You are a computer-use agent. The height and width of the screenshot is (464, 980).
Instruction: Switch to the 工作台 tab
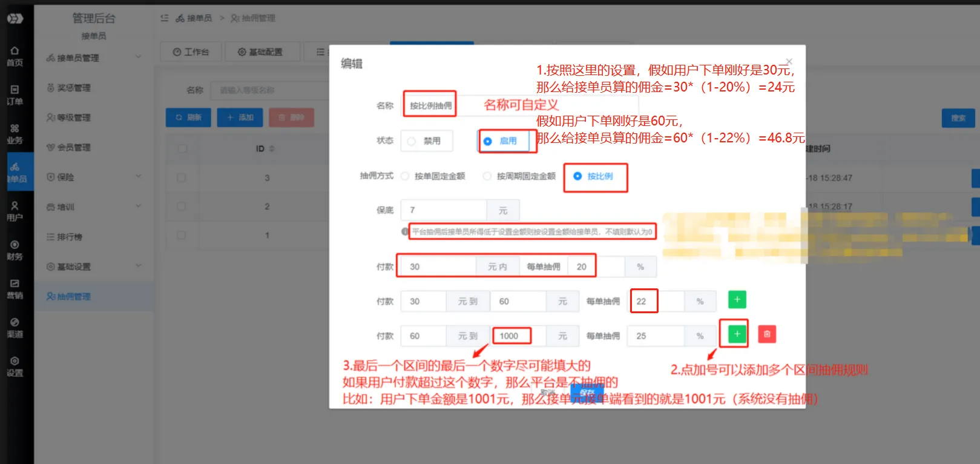(x=191, y=52)
